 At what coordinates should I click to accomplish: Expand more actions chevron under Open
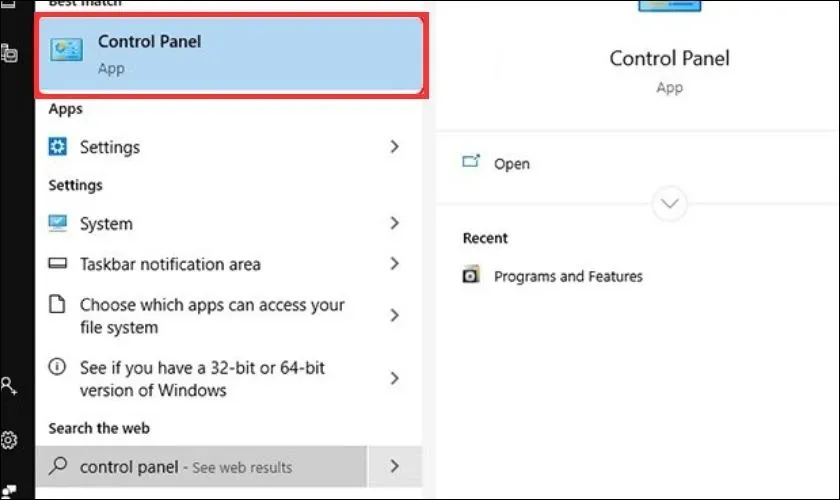669,204
